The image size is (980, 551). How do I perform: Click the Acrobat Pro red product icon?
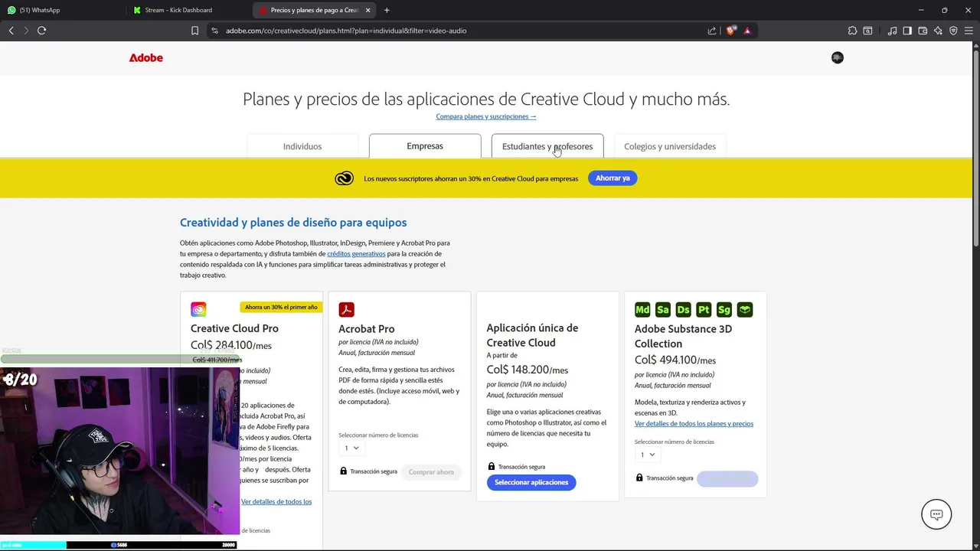click(x=346, y=309)
